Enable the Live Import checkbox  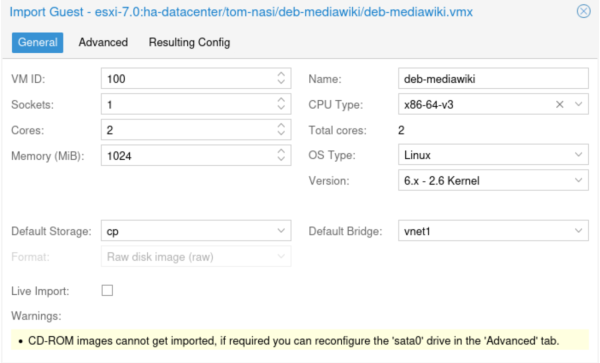coord(107,290)
